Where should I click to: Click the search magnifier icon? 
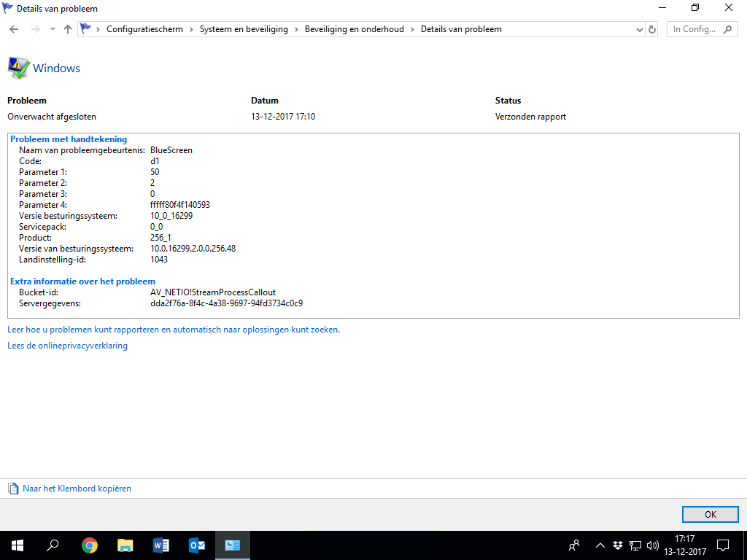(x=727, y=29)
